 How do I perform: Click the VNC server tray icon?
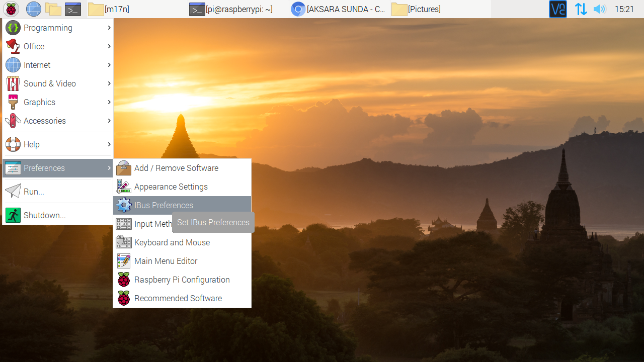[x=557, y=9]
